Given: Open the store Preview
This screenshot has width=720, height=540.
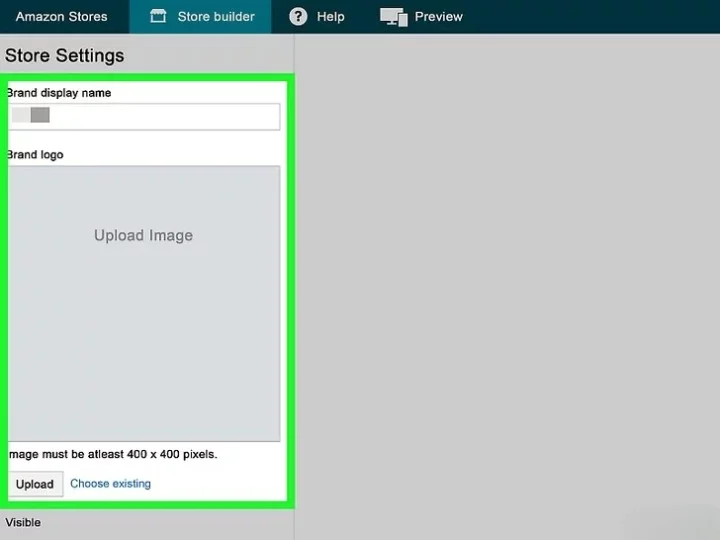Looking at the screenshot, I should coord(421,17).
